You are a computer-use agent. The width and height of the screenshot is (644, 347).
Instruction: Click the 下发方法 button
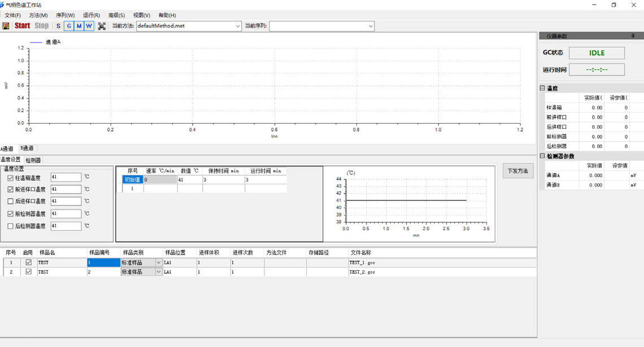coord(517,171)
